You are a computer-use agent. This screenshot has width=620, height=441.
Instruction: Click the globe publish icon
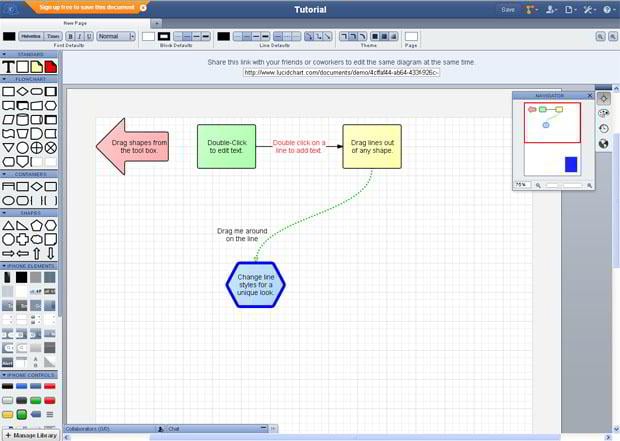point(604,143)
